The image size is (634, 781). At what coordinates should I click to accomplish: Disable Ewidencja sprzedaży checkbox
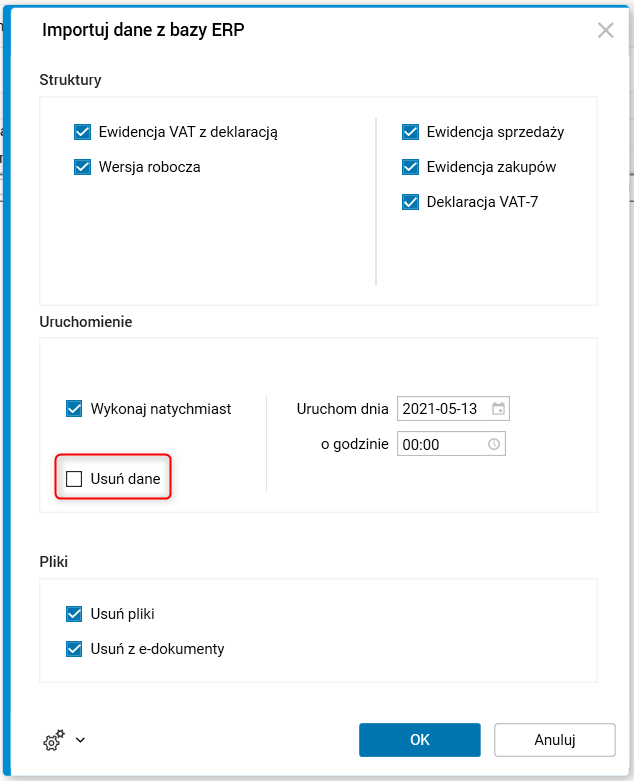click(410, 132)
